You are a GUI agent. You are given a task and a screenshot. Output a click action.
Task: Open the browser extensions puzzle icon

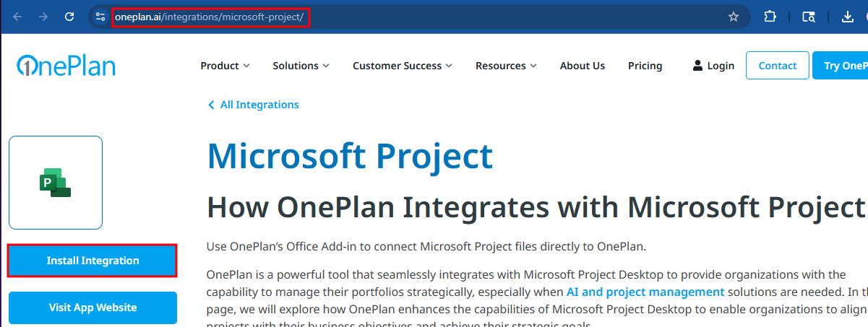(x=770, y=17)
